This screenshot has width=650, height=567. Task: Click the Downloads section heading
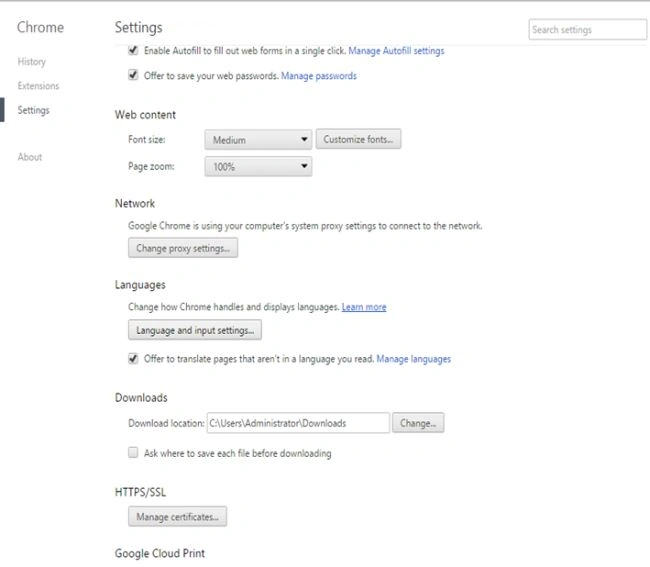pyautogui.click(x=141, y=398)
